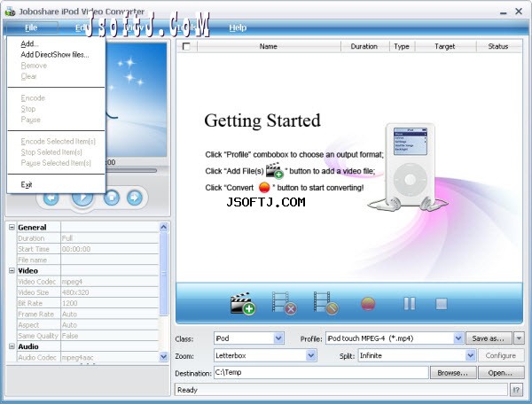Click the Video Size value 480x320
Viewport: 532px width, 404px height.
coord(110,292)
